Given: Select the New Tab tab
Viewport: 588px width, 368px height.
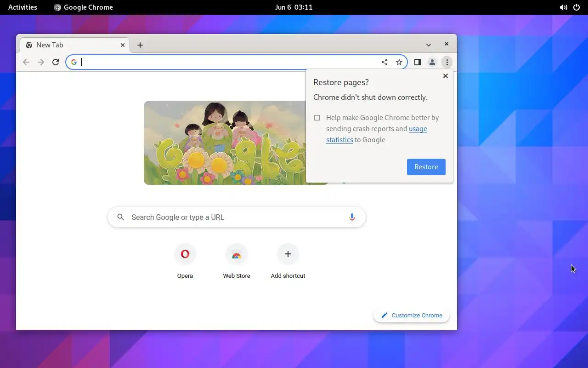Looking at the screenshot, I should click(75, 45).
